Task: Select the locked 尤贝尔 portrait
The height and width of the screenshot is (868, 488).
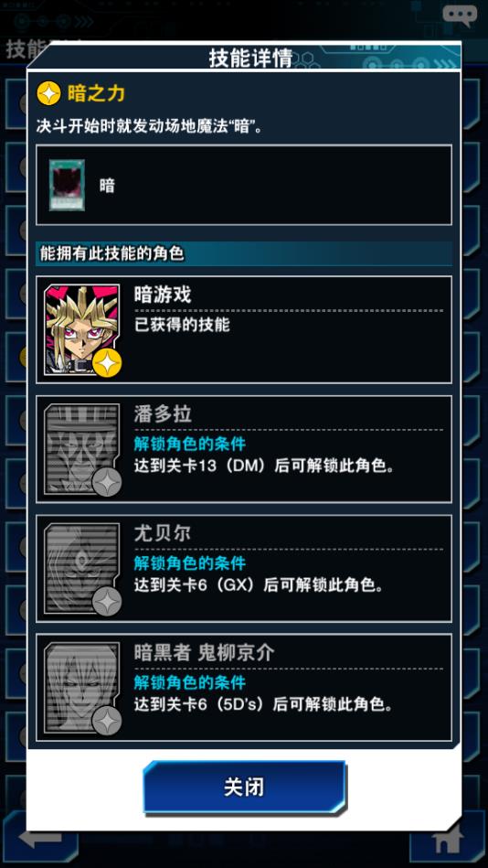Action: click(x=81, y=568)
